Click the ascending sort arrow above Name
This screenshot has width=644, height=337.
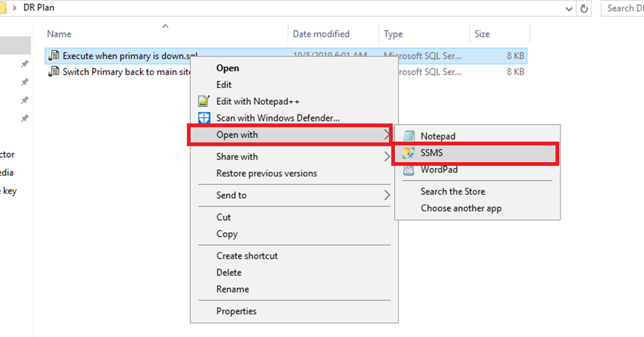(165, 26)
